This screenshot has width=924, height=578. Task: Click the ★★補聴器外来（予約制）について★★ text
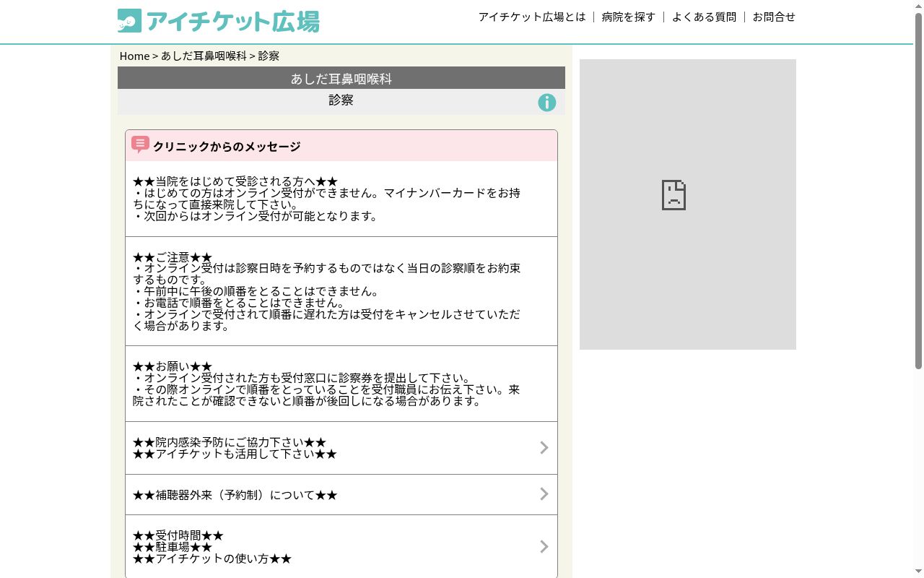(x=235, y=495)
